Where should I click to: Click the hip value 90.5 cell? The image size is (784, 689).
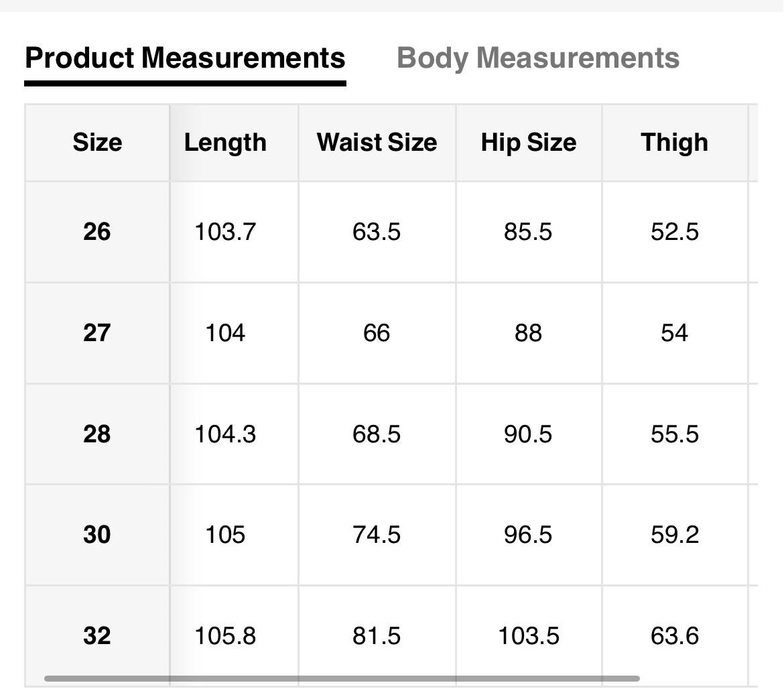pos(528,434)
